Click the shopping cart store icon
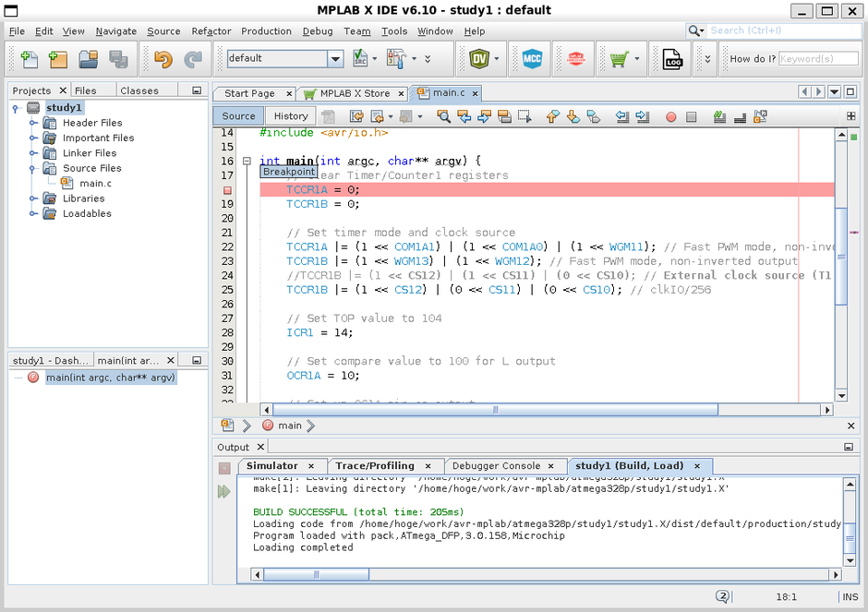This screenshot has height=612, width=868. coord(618,59)
